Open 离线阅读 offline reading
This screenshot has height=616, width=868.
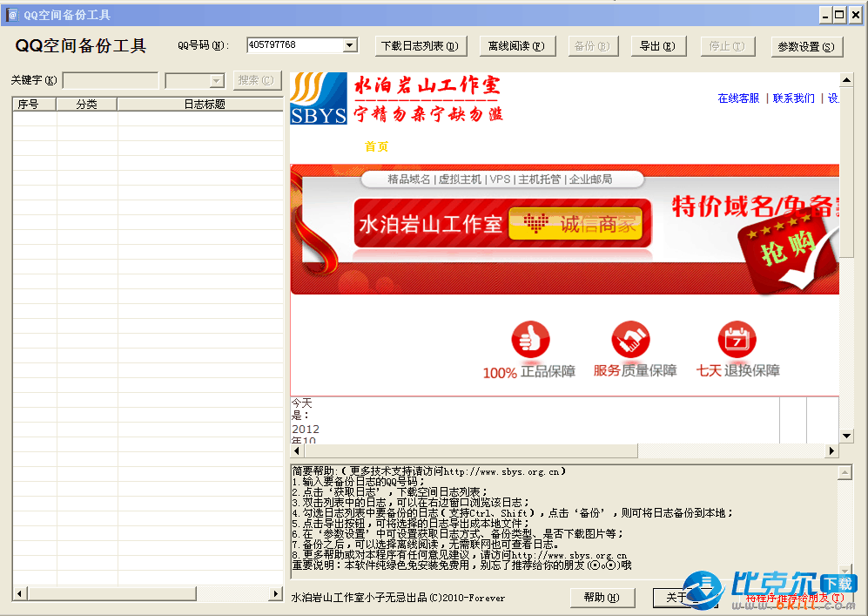(517, 46)
